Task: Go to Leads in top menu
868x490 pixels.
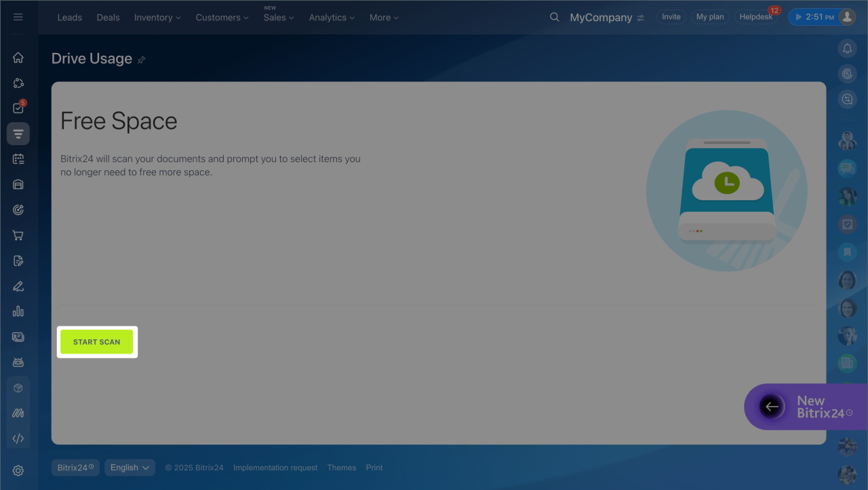Action: pyautogui.click(x=70, y=18)
